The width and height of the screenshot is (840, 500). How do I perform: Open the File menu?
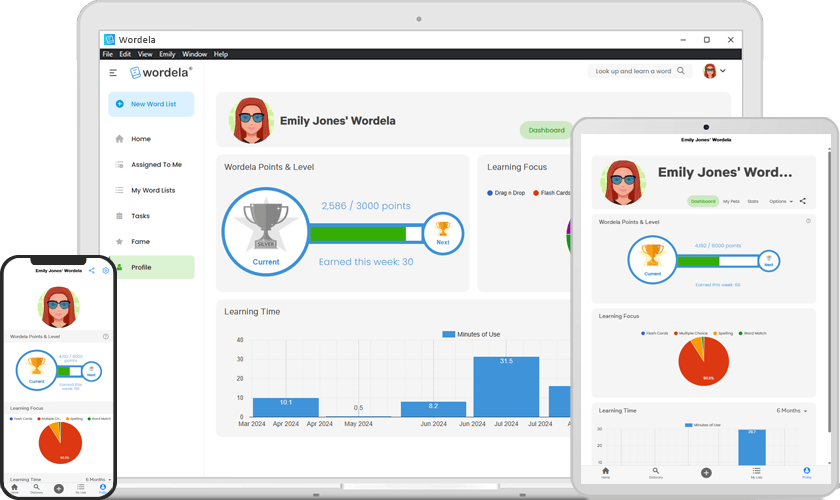tap(108, 54)
